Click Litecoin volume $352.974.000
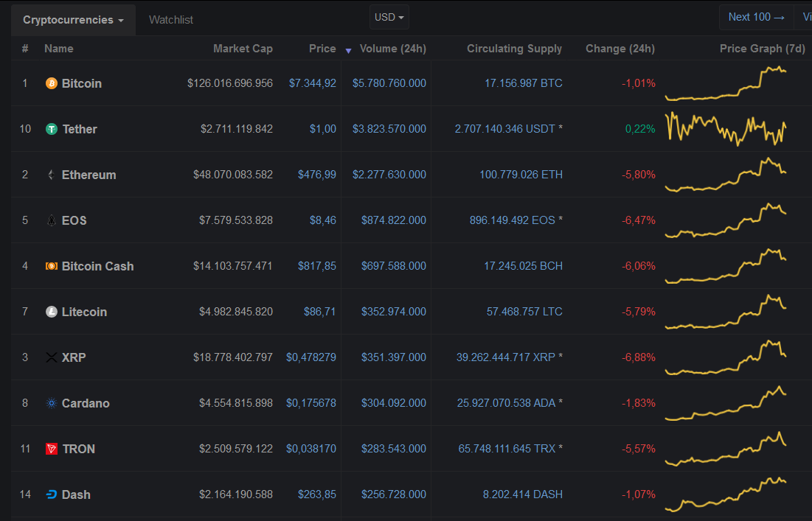The height and width of the screenshot is (521, 812). pyautogui.click(x=394, y=312)
